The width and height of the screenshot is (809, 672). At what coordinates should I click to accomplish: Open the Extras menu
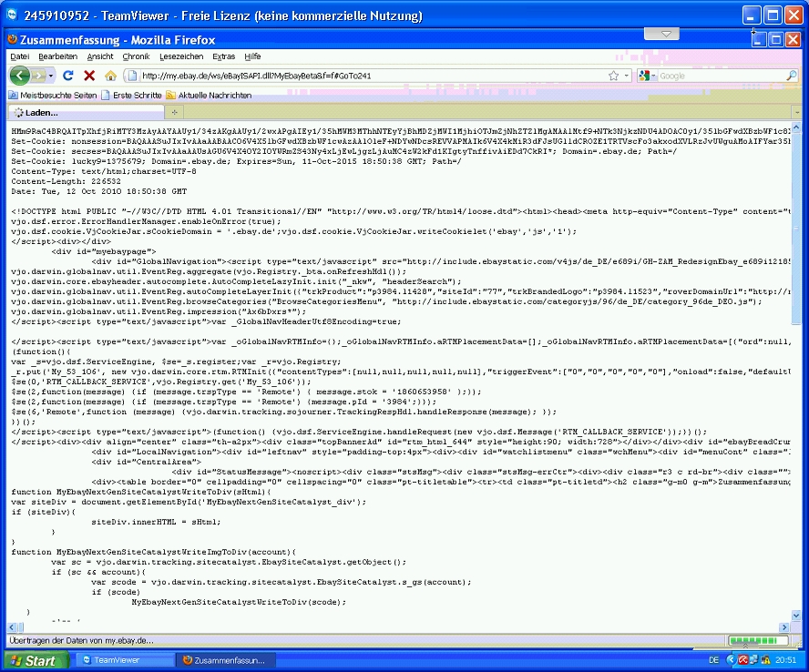(223, 56)
